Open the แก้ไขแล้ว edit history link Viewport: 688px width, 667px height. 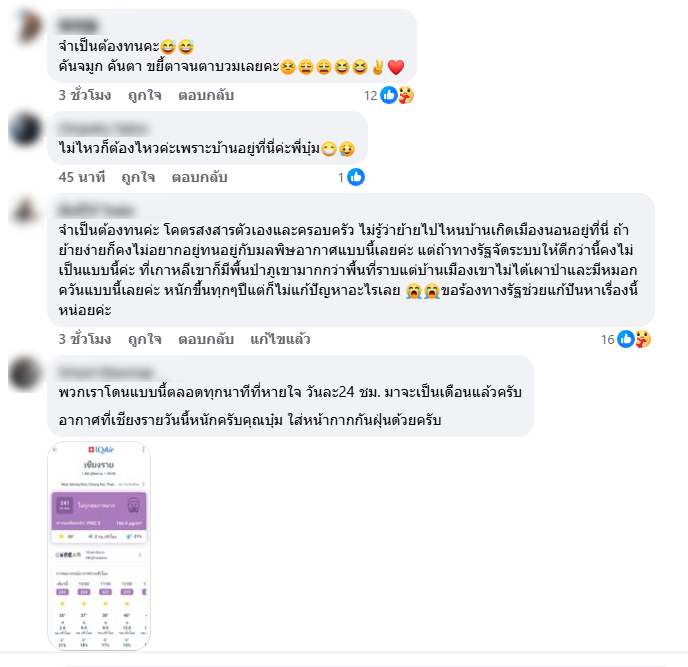click(x=280, y=339)
